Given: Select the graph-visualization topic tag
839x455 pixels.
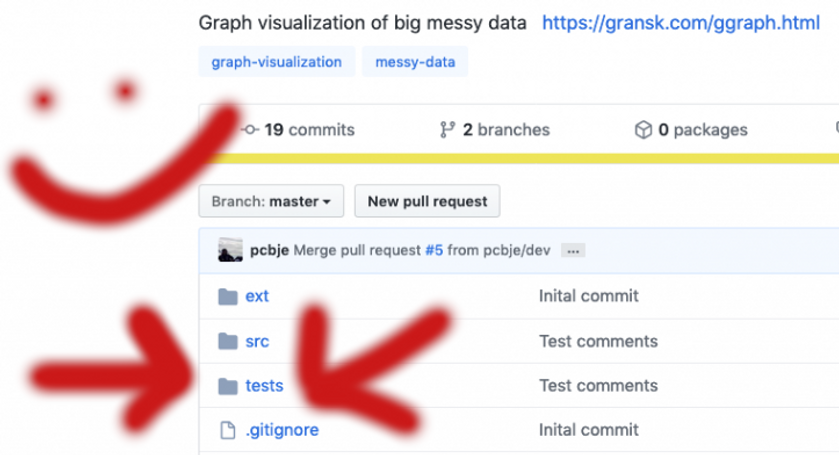Looking at the screenshot, I should tap(277, 62).
